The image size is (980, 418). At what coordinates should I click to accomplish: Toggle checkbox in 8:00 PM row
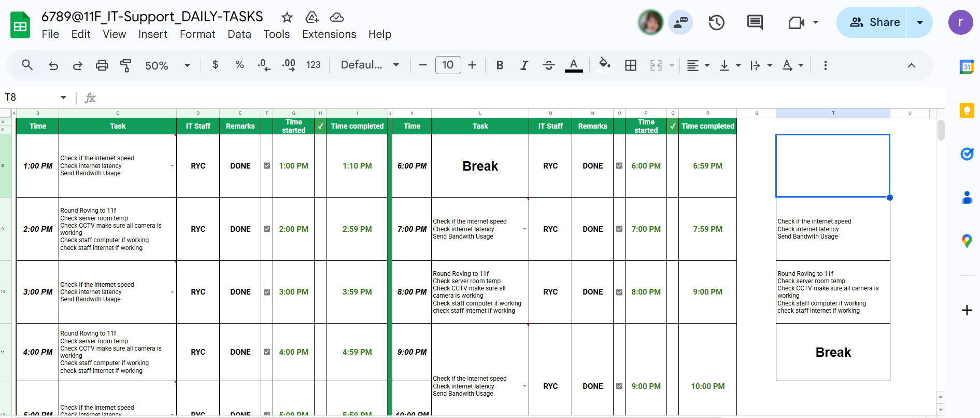[x=619, y=292]
